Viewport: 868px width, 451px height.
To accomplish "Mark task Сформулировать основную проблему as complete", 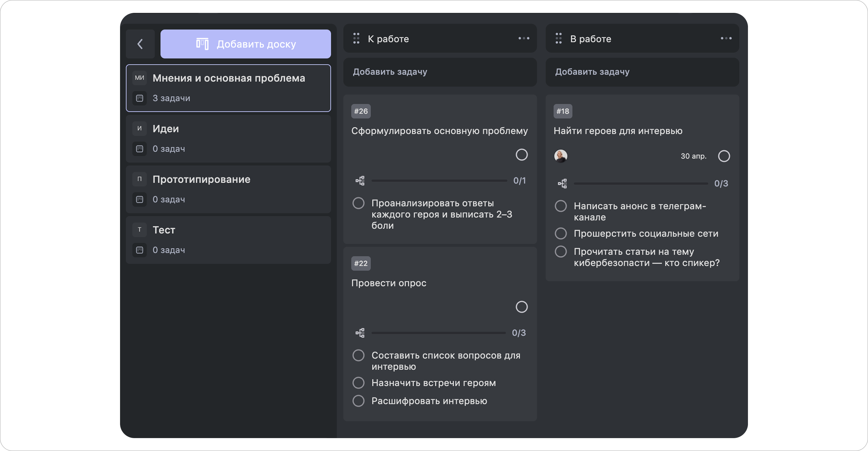I will click(522, 154).
